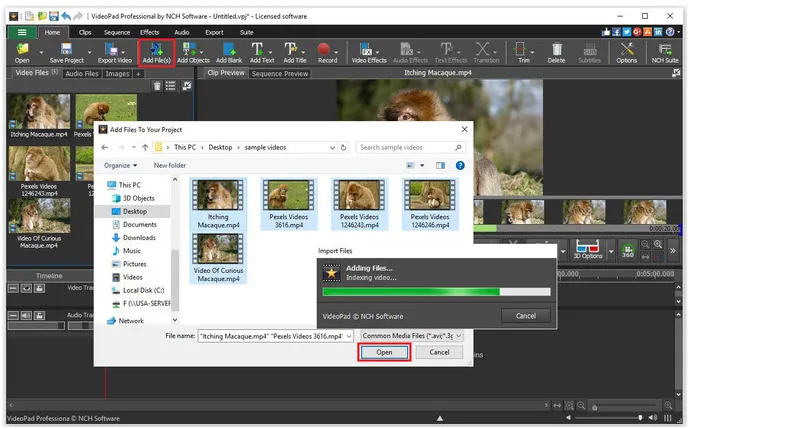Screen dimensions: 800x429
Task: Switch to the Sequence Preview tab
Action: [279, 74]
